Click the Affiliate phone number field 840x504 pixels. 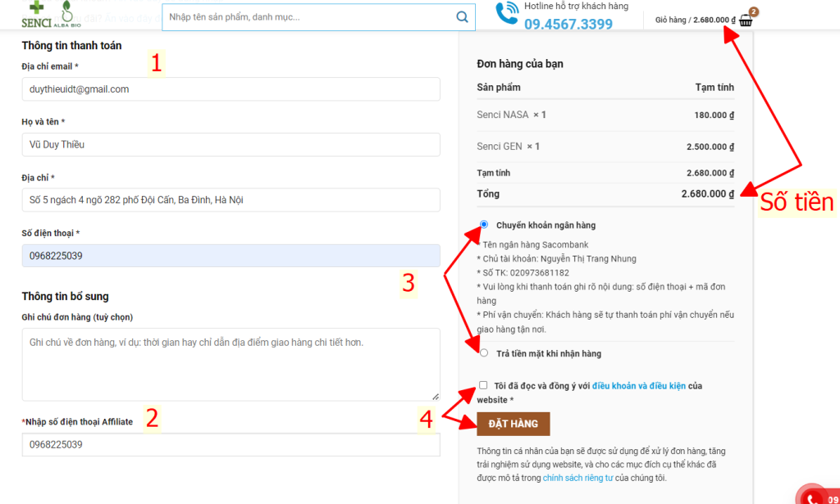coord(231,445)
